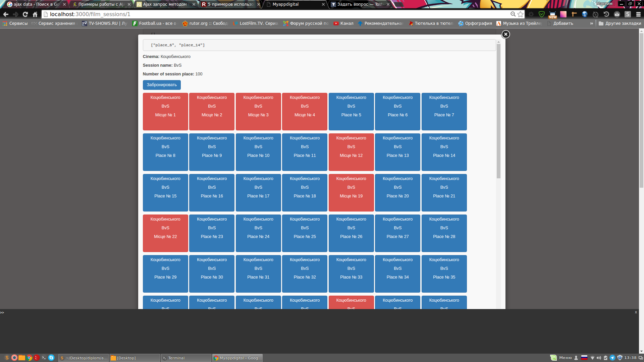Open the Chrome hamburger menu
Screen dimensions: 644x362
pos(638,14)
